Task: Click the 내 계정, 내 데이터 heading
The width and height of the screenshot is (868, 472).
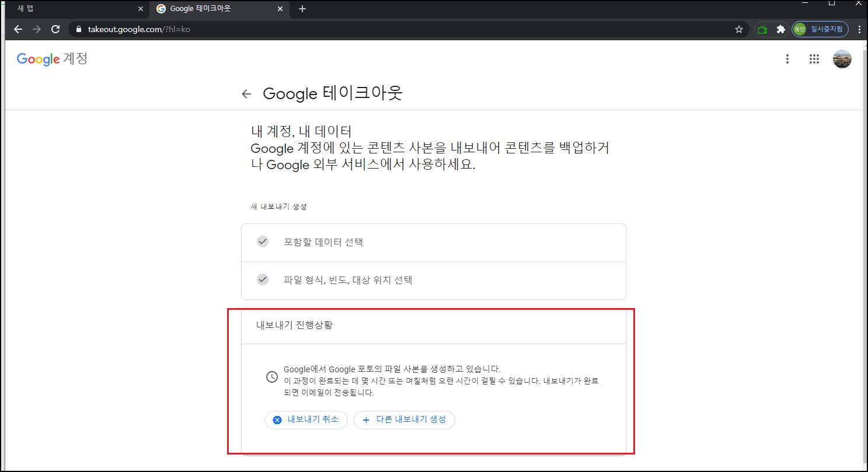Action: pos(301,132)
